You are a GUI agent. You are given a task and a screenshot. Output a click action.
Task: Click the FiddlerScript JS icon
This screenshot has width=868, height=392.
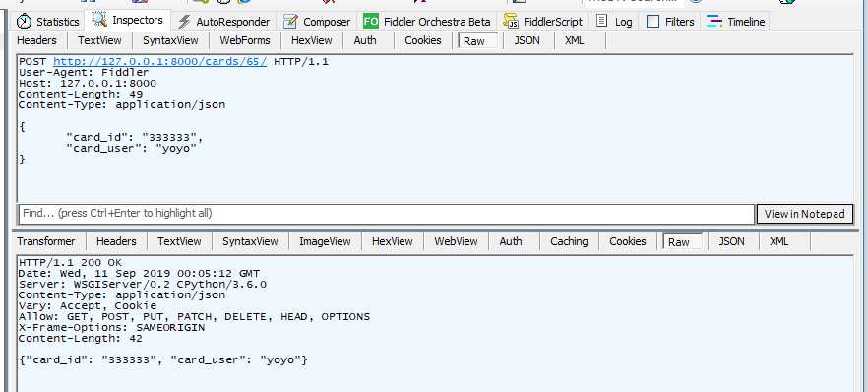511,22
